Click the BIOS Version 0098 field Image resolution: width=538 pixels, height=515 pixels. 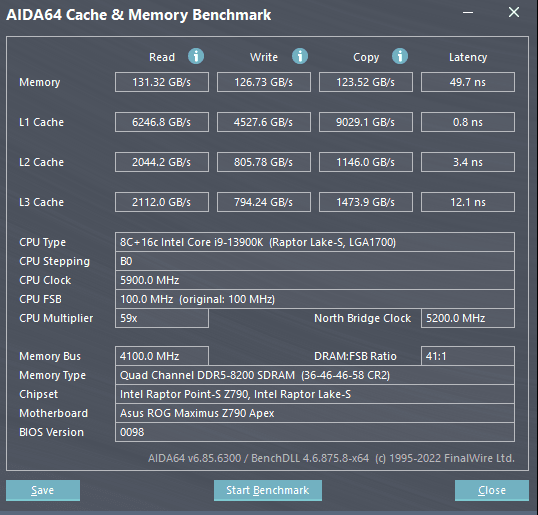click(315, 432)
